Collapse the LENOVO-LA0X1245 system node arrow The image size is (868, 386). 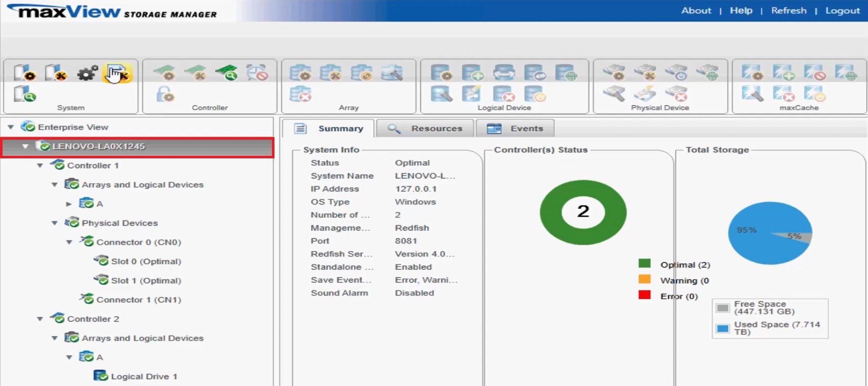coord(25,146)
